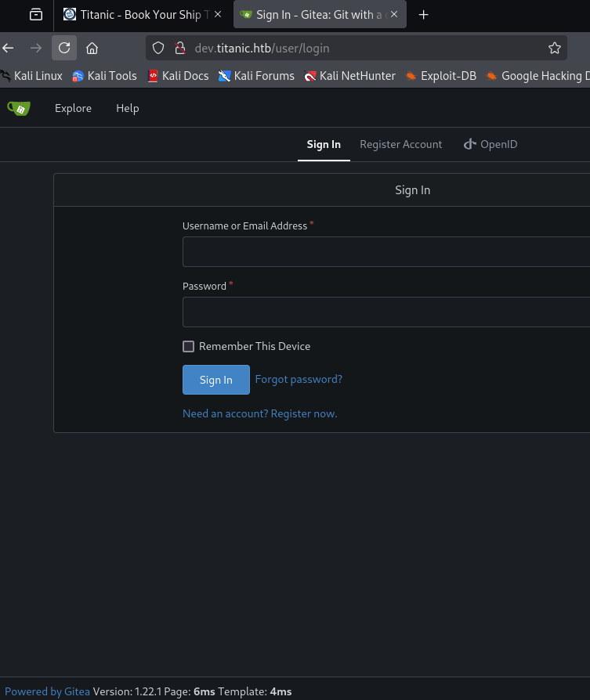Click Need an account? Register now

259,413
